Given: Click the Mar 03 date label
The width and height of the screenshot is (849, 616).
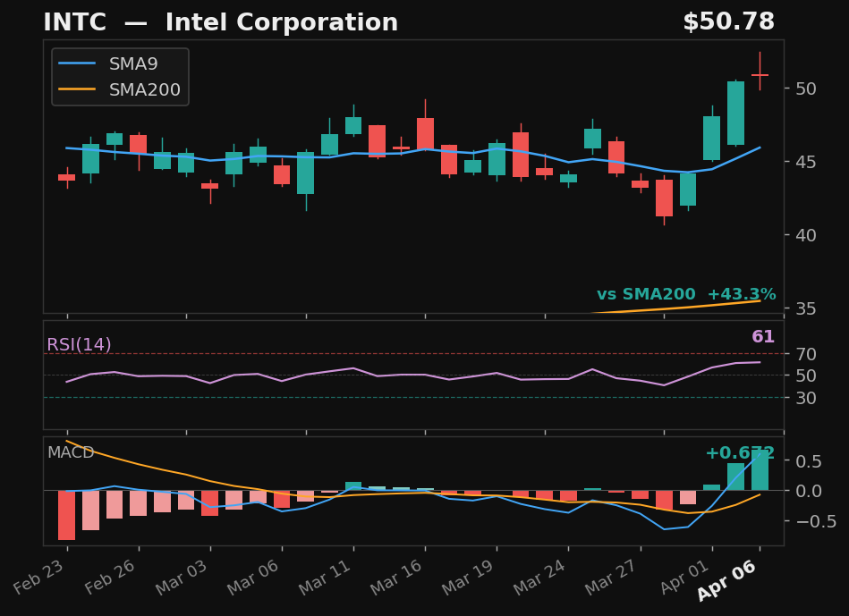Looking at the screenshot, I should (182, 577).
